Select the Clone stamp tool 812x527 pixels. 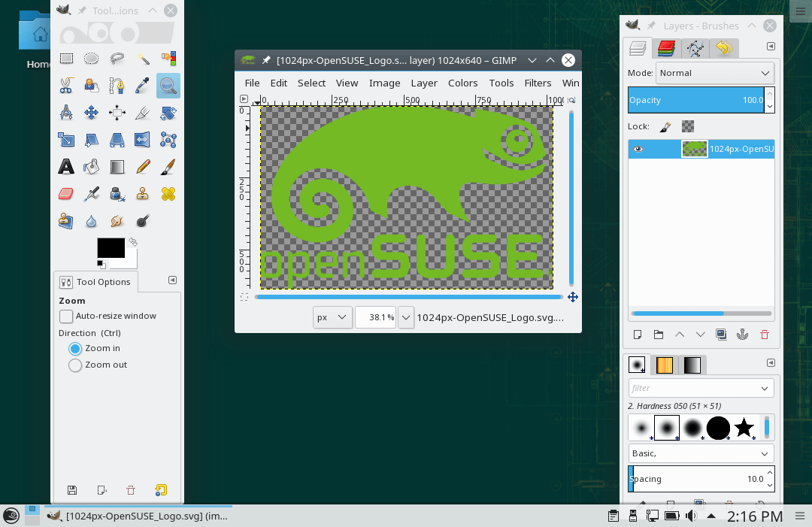[x=143, y=194]
